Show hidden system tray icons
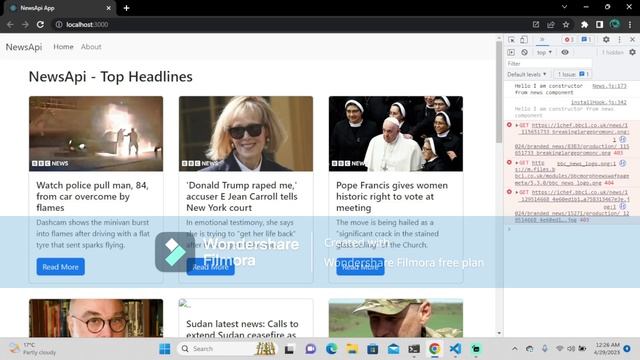Viewport: 640px width, 360px height. click(515, 349)
